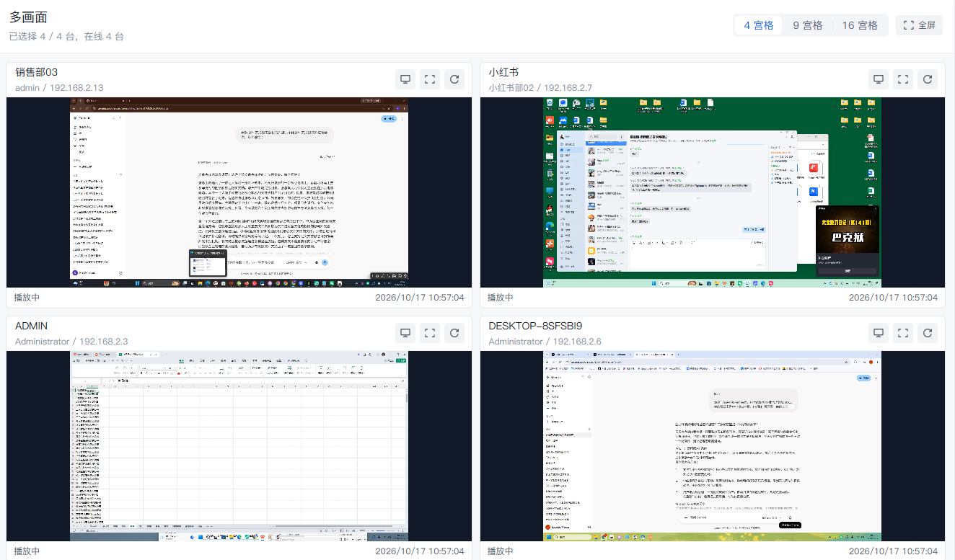This screenshot has width=955, height=560.
Task: Select the 4 宫格 layout option
Action: point(759,25)
